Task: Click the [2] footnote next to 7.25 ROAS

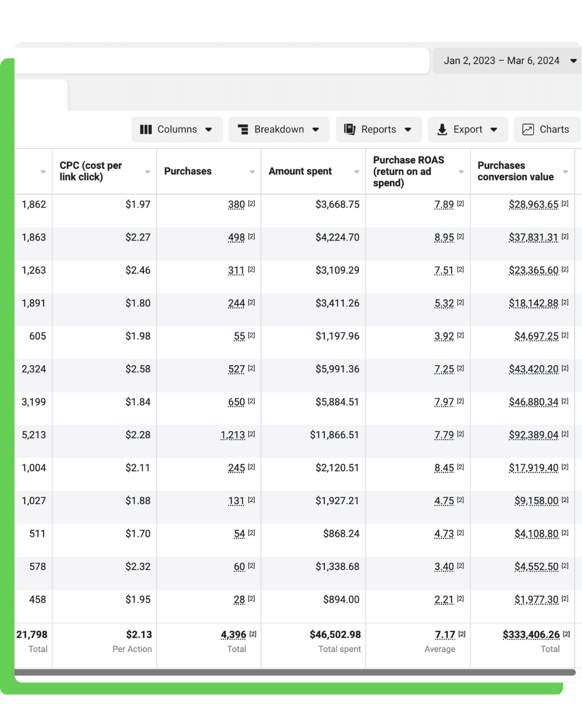Action: pos(460,368)
